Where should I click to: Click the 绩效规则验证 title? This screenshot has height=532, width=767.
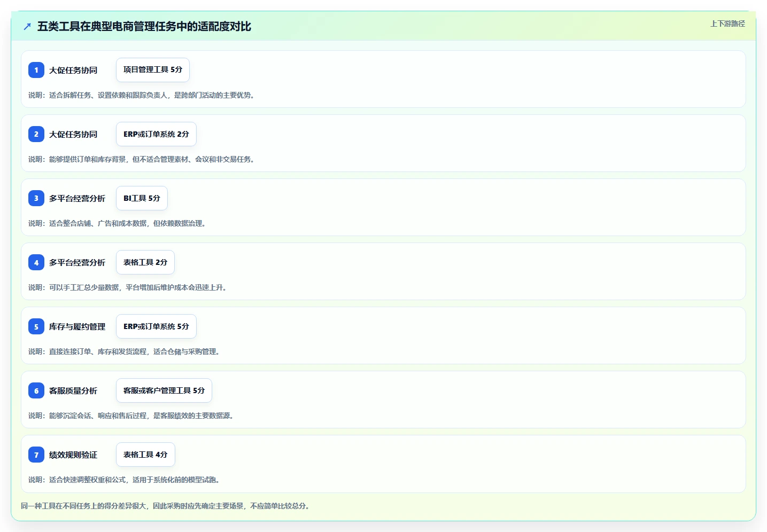click(73, 455)
